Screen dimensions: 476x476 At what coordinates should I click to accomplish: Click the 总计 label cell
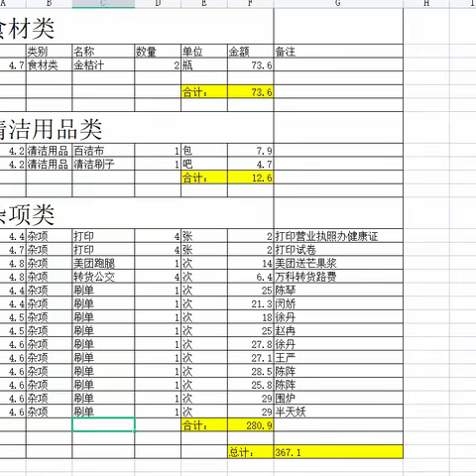pos(251,452)
